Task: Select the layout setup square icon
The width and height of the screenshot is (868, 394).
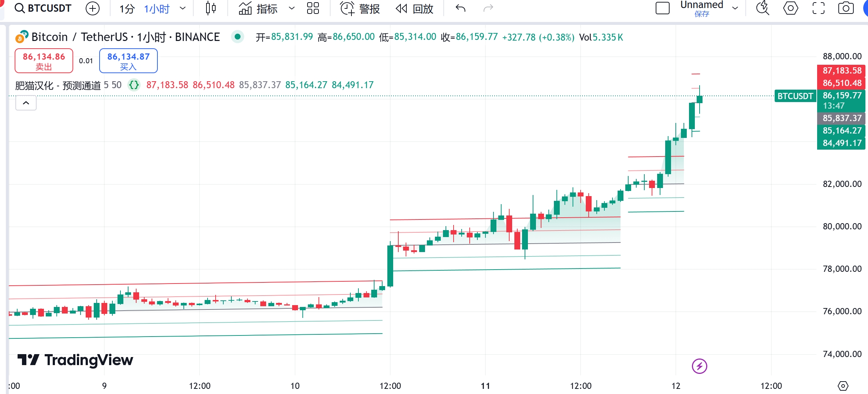Action: pos(663,8)
